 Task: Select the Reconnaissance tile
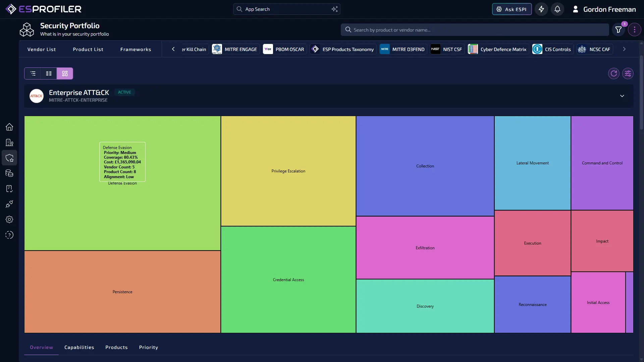pos(533,305)
